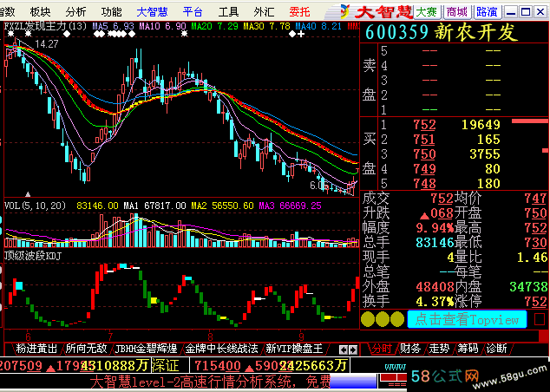550x392 pixels.
Task: Switch to the 所向无敌 indicator tab
Action: (86, 349)
